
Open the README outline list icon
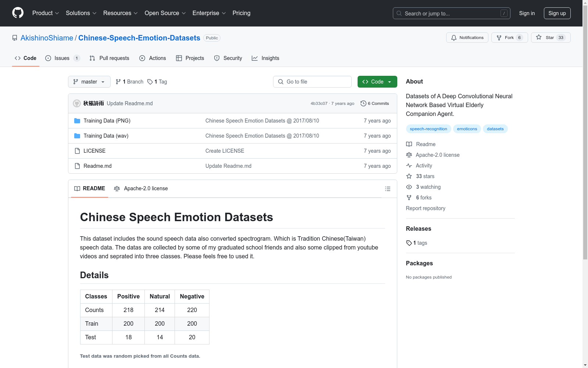pyautogui.click(x=388, y=189)
